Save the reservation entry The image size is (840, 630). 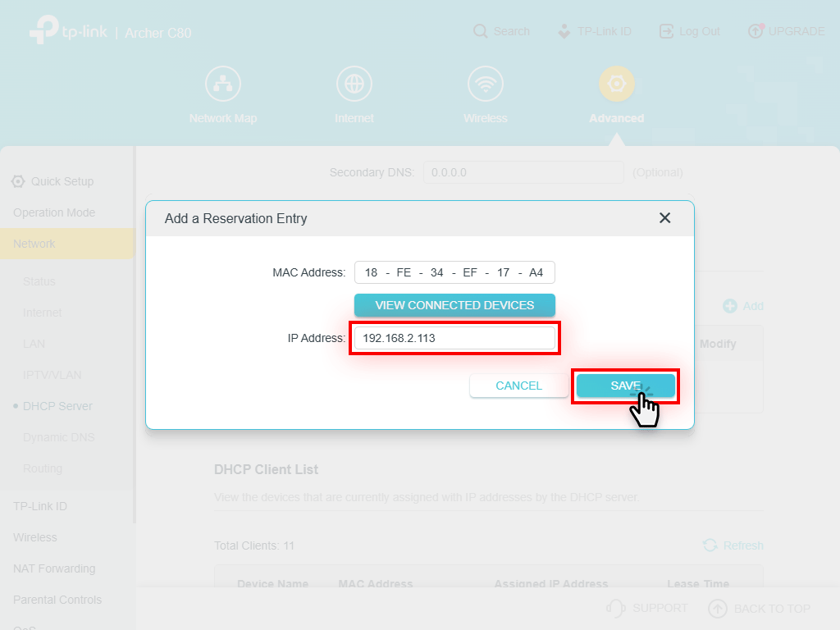[625, 386]
